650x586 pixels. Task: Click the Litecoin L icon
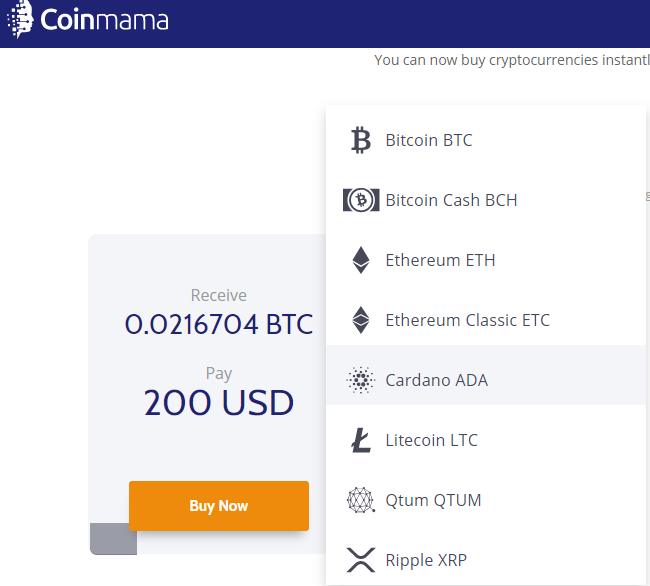(x=360, y=440)
